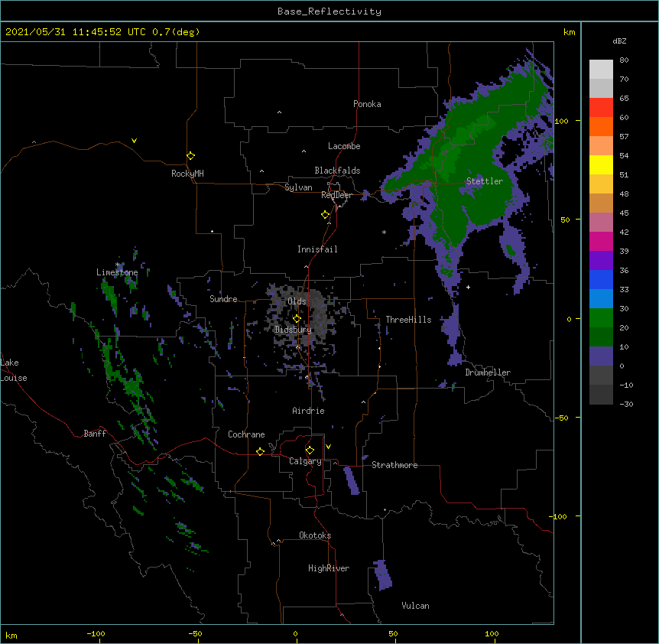
Task: Click the Base_Reflectivity title text
Action: [x=329, y=11]
